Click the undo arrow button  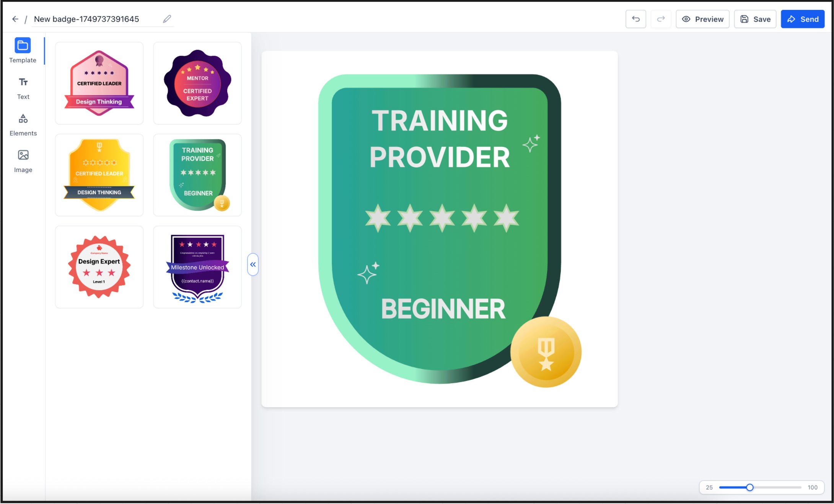[635, 19]
